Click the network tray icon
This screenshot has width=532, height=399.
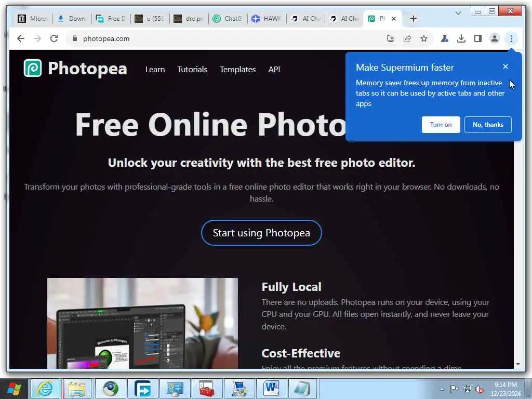coord(467,389)
